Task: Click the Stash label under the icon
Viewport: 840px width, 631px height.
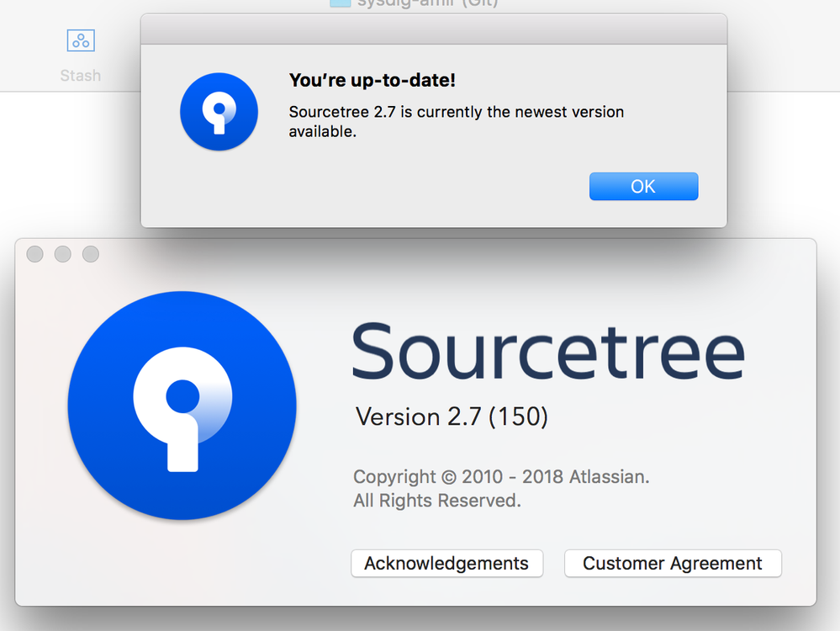Action: (81, 76)
